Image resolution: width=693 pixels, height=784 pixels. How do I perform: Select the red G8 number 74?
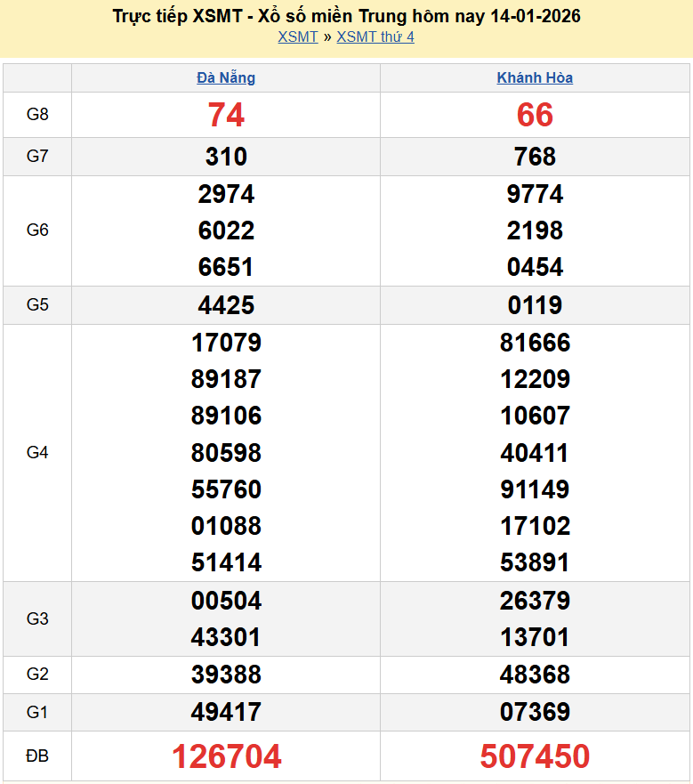tap(226, 115)
